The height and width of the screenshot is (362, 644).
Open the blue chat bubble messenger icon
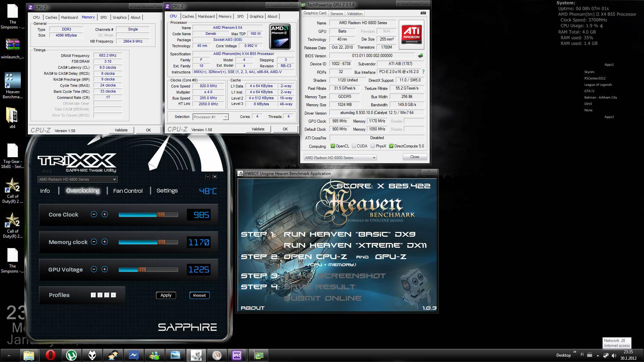click(133, 355)
